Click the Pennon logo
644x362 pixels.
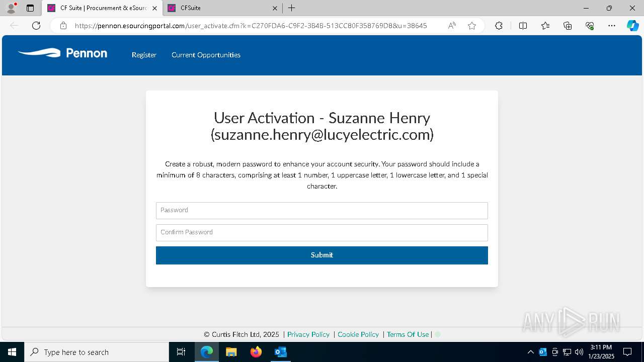[62, 53]
